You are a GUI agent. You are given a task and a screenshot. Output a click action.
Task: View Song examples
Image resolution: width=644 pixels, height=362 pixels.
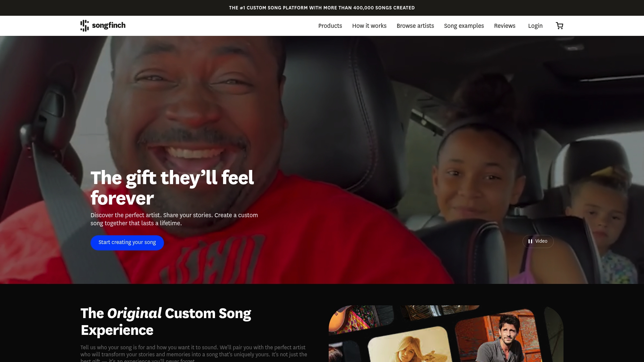tap(464, 26)
